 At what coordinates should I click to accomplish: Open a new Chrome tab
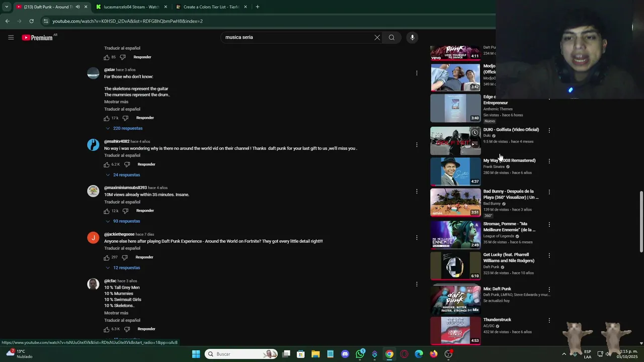pyautogui.click(x=258, y=7)
